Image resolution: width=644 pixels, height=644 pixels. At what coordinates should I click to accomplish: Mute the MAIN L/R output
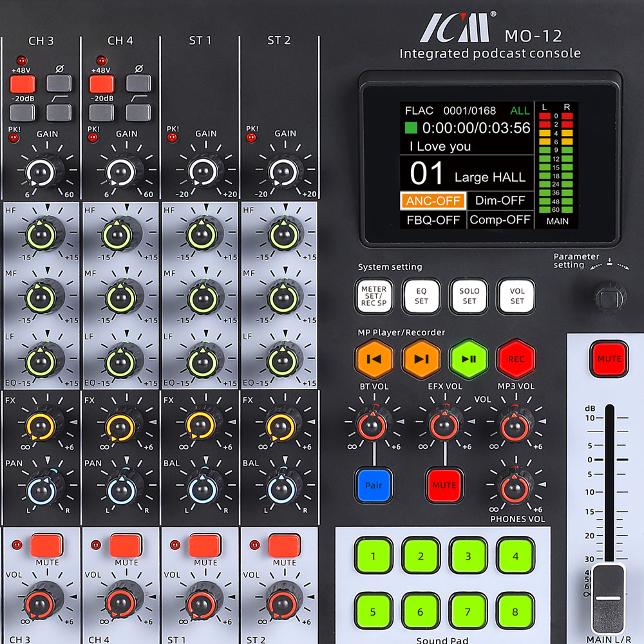coord(609,359)
